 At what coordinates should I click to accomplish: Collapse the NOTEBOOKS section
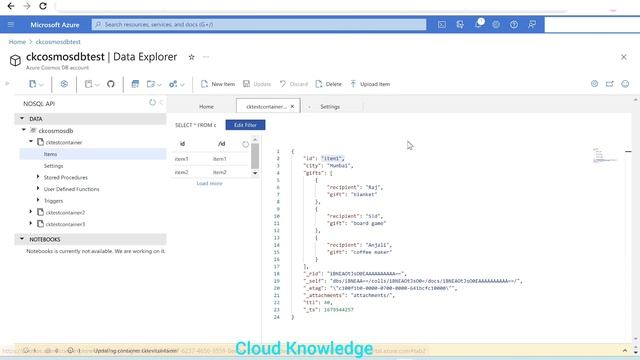22,239
